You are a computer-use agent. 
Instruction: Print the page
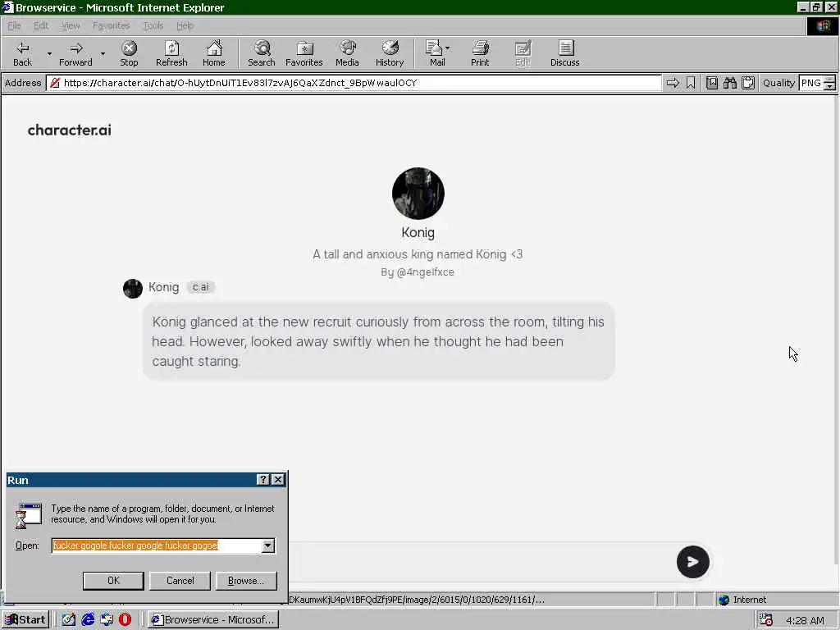click(480, 53)
